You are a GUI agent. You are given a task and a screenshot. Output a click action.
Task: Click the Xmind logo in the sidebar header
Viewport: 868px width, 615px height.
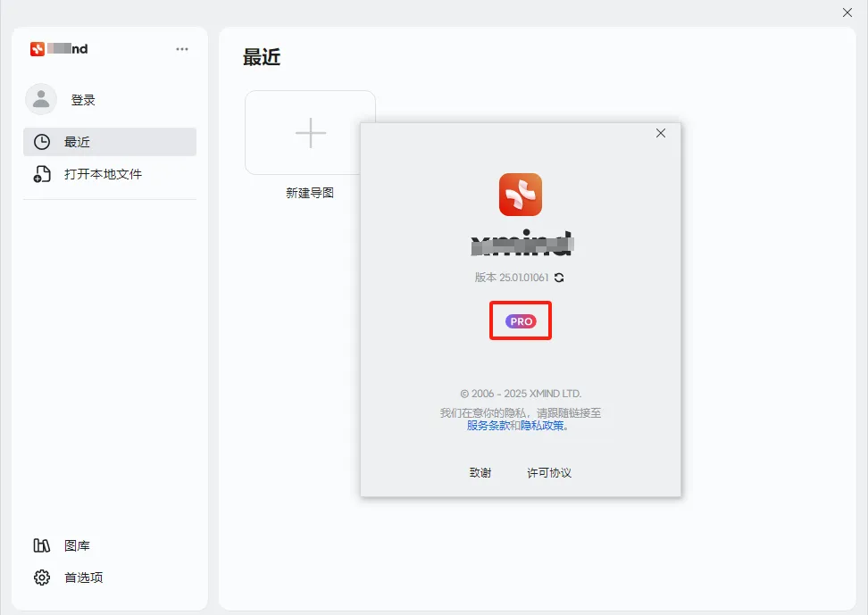point(38,49)
